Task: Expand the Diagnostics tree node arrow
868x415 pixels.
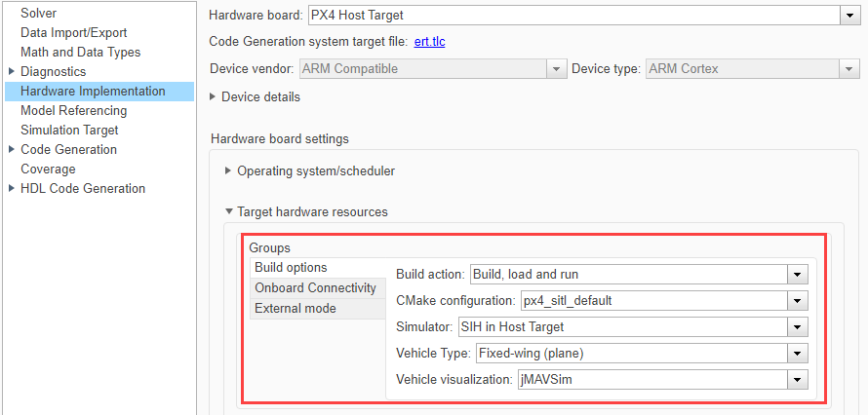Action: click(11, 72)
